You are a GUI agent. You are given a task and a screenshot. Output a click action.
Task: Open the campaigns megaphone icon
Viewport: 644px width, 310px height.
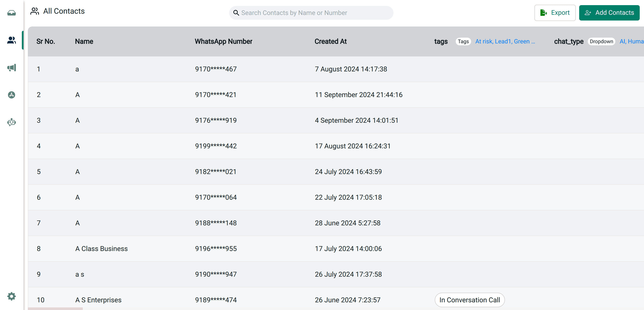tap(12, 67)
